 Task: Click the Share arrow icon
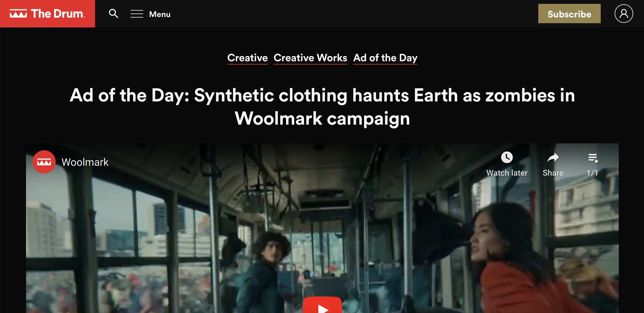click(553, 157)
